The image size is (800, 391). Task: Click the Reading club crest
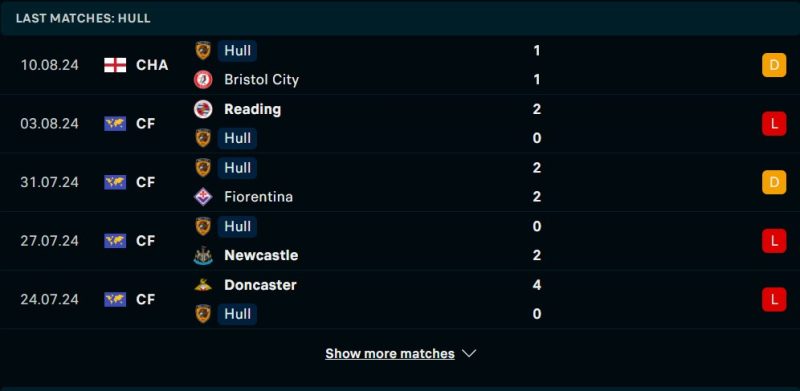pyautogui.click(x=203, y=109)
